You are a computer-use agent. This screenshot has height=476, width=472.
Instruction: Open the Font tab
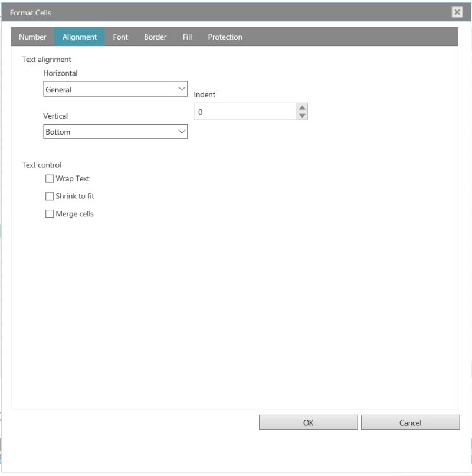click(x=120, y=37)
